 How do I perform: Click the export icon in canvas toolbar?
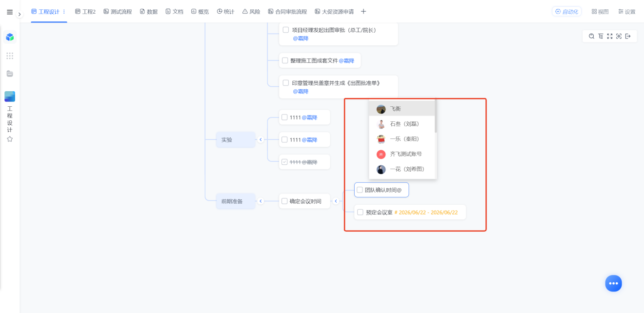[628, 37]
